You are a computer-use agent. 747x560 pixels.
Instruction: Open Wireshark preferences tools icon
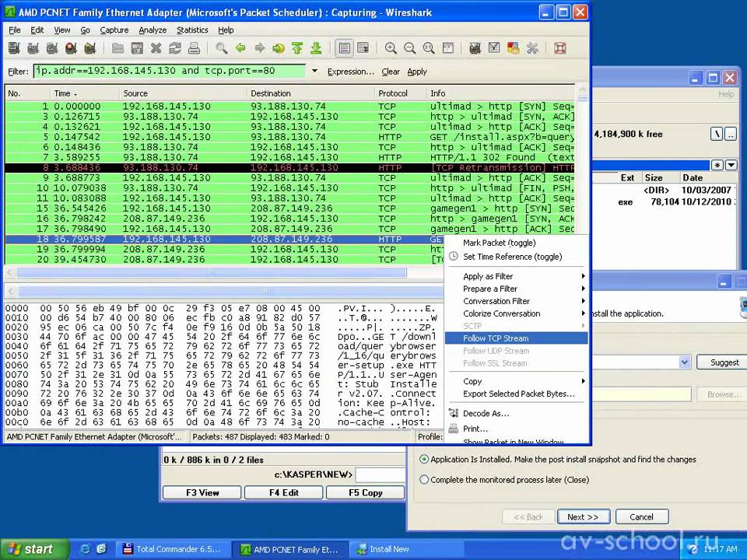[x=532, y=48]
